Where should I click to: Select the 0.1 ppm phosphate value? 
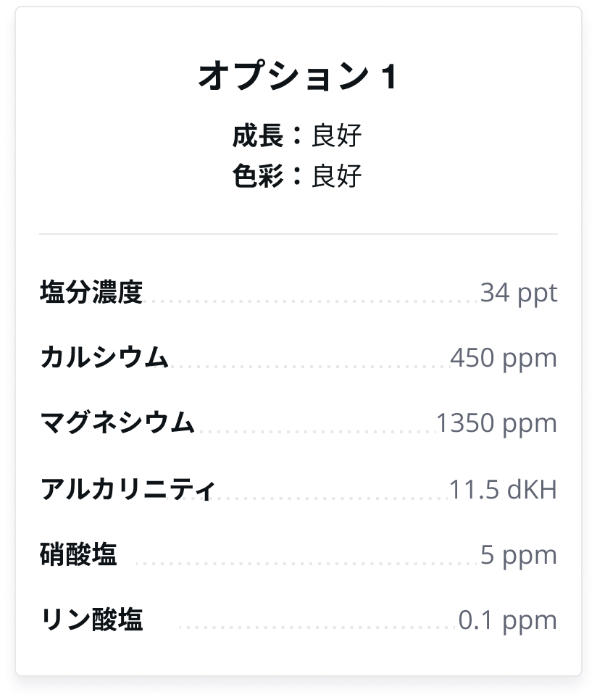508,621
